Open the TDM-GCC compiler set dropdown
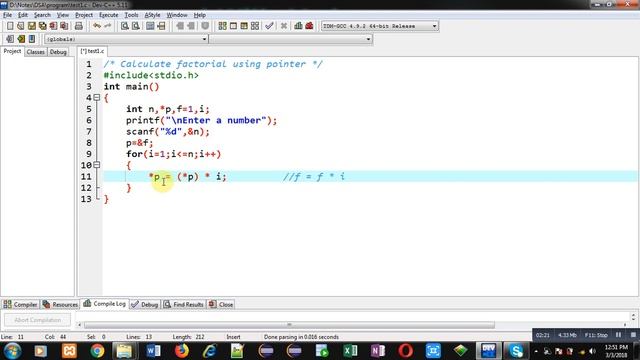 [380, 26]
